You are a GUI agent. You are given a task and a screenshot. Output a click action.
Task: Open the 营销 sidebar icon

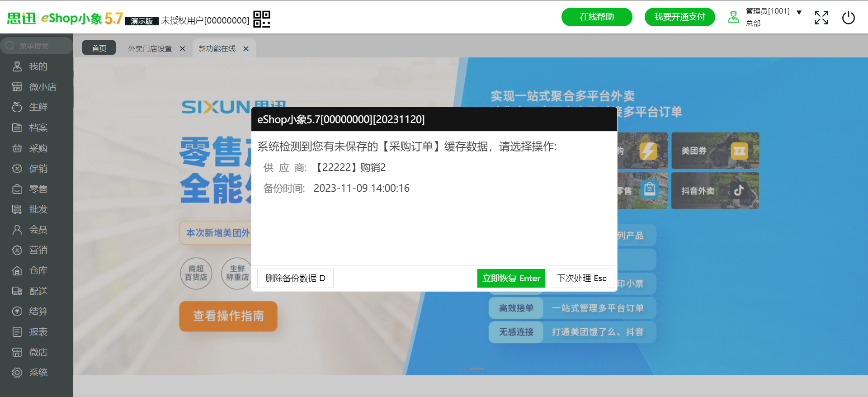tap(17, 250)
